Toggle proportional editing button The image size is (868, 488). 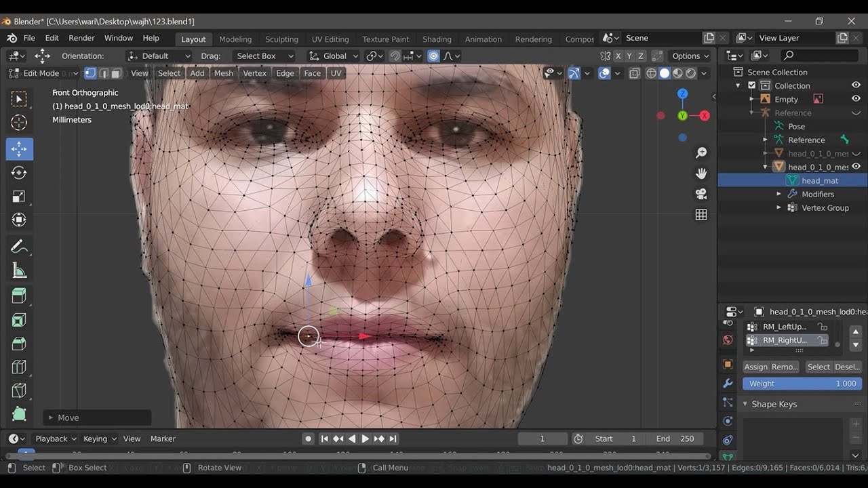[433, 56]
